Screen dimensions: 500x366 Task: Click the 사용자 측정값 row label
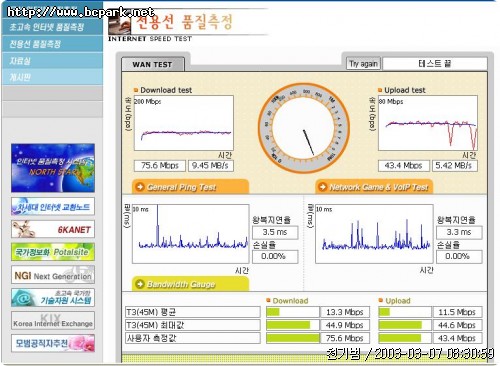click(x=193, y=338)
